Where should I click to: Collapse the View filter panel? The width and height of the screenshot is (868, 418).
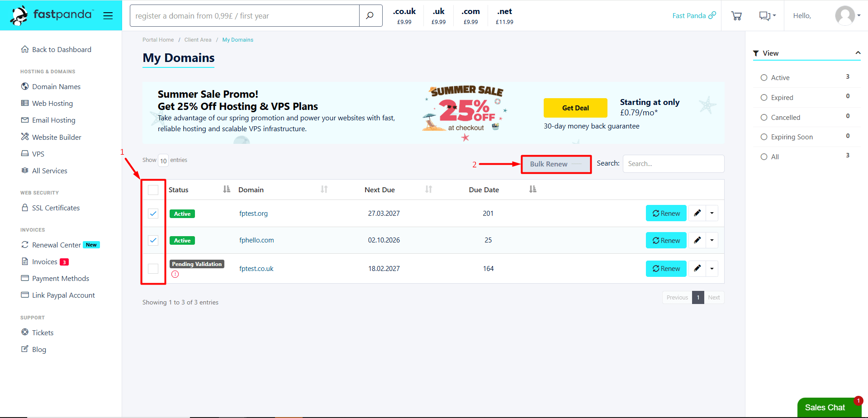[858, 53]
